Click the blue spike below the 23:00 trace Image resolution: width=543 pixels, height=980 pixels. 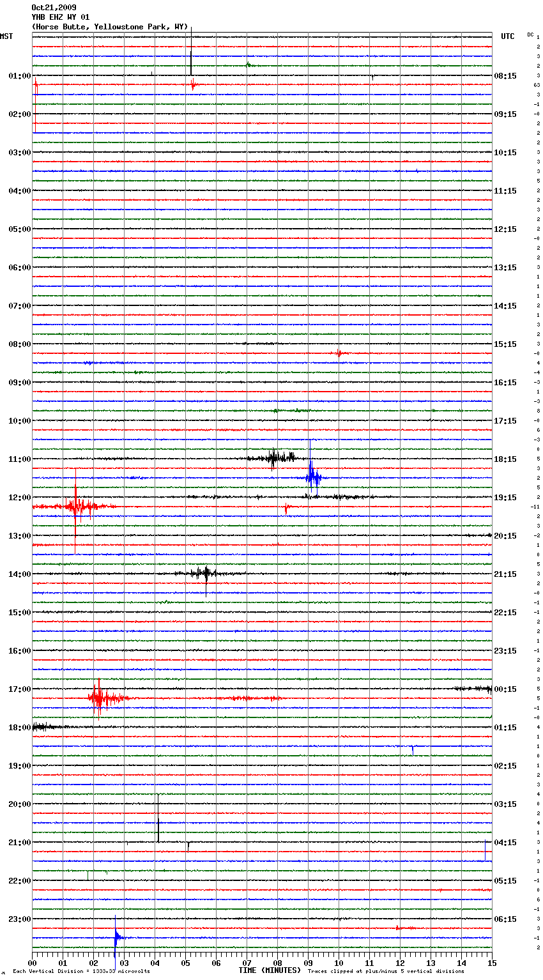[116, 938]
